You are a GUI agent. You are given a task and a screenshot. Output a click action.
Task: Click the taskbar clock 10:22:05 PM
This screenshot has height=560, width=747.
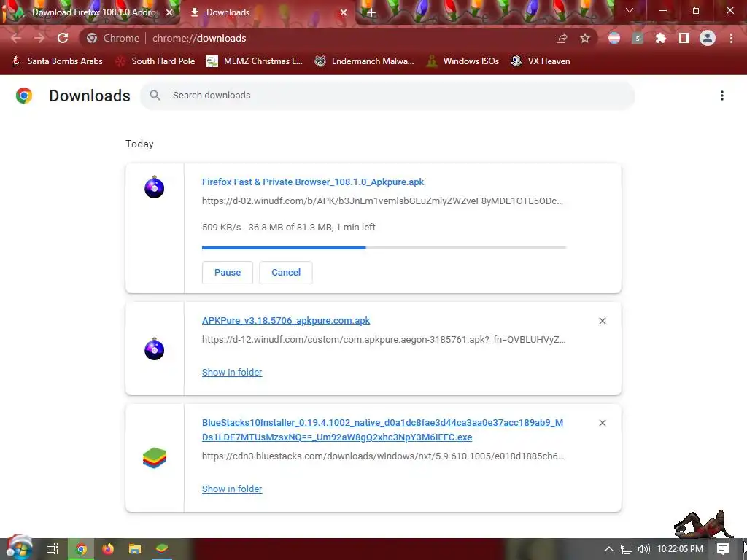coord(680,549)
